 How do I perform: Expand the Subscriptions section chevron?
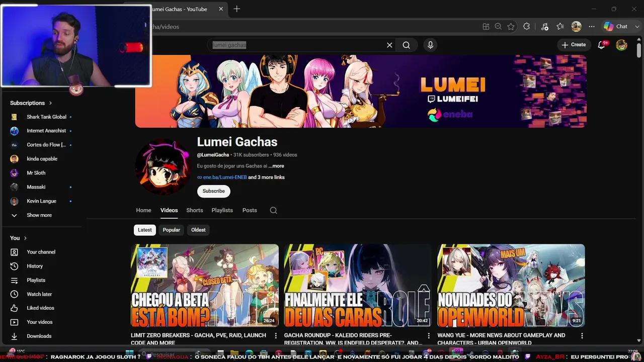50,103
